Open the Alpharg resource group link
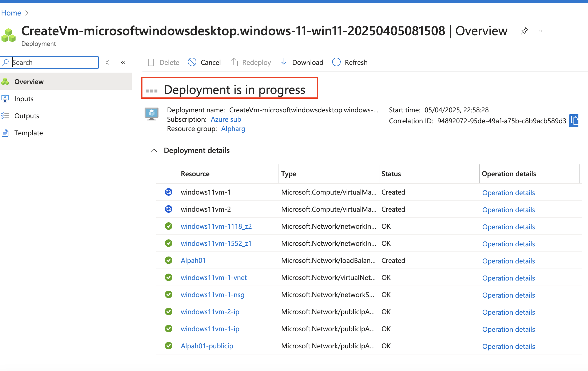This screenshot has height=371, width=588. click(x=233, y=129)
